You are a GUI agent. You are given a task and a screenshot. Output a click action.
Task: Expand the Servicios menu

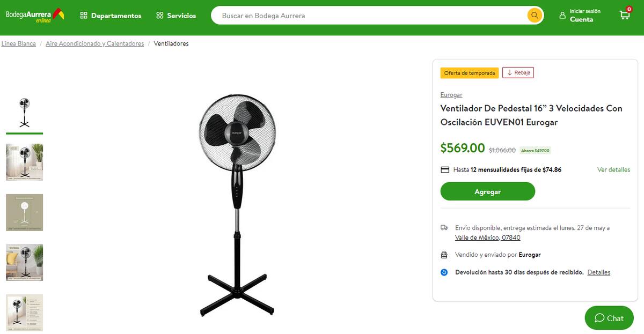point(176,16)
